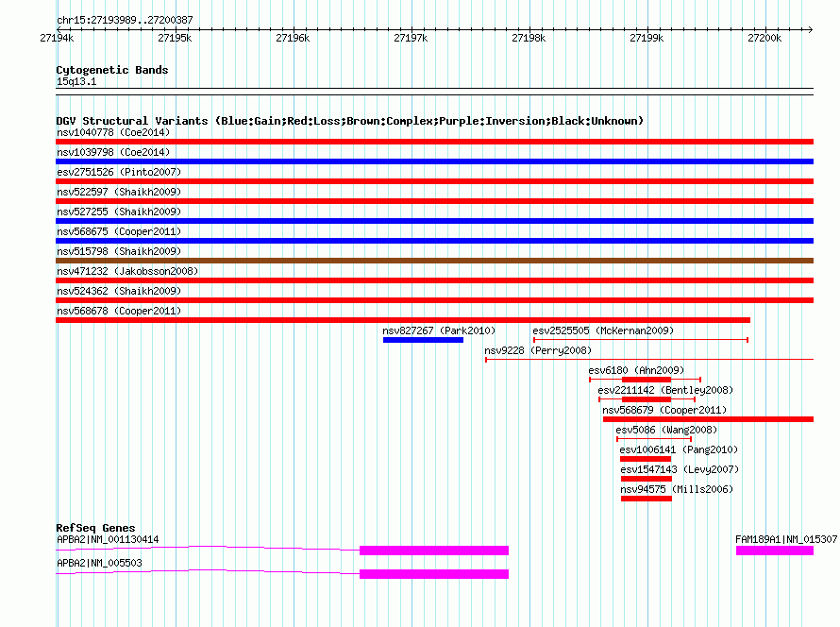Click the Cytogenetic Bands track title
This screenshot has width=840, height=627.
112,70
